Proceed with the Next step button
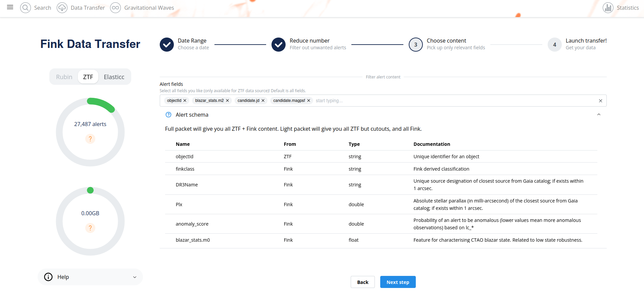 click(398, 282)
